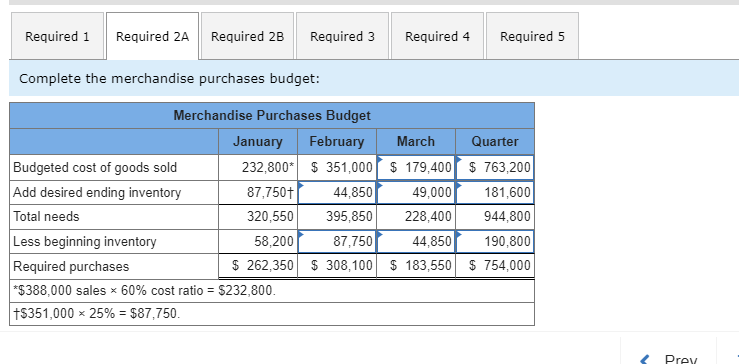Select Quarter required purchases $754,000

(495, 266)
